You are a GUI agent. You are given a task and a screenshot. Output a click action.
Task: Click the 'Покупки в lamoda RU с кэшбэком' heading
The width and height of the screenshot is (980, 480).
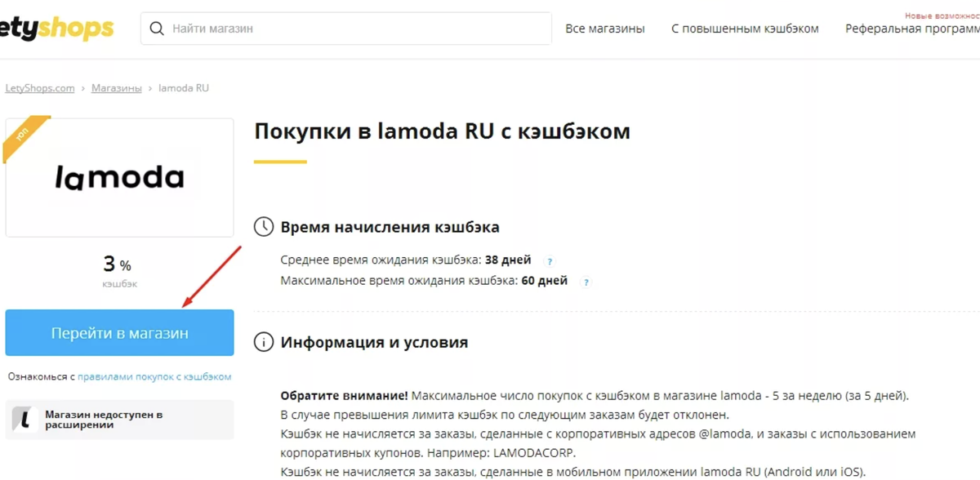coord(442,131)
